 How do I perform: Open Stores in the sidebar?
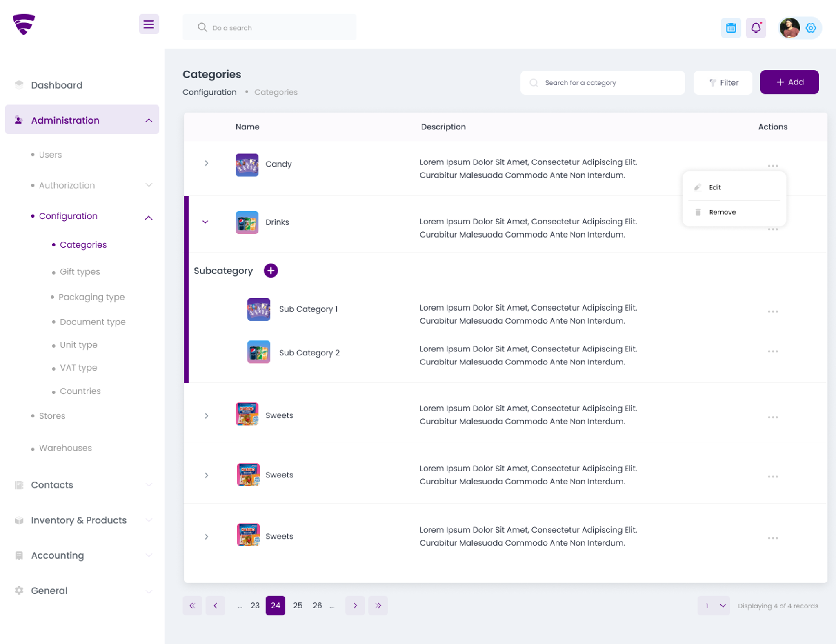(52, 416)
